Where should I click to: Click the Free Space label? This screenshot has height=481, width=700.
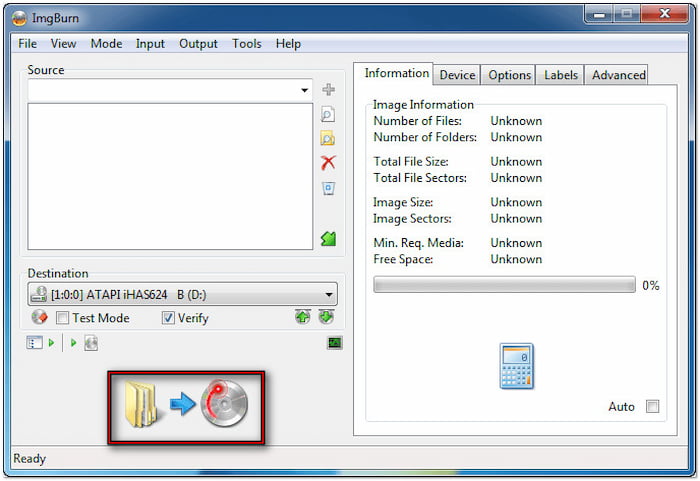(x=403, y=259)
